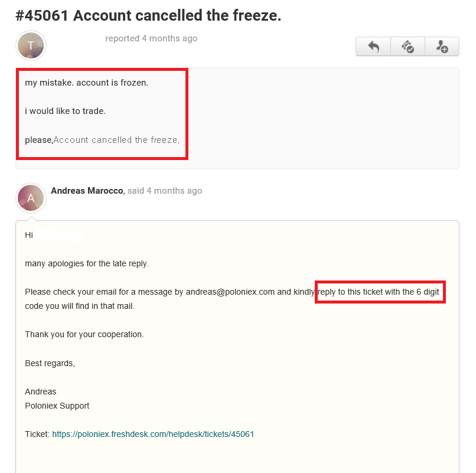Click the "Thank you for your cooperation." line
Viewport: 476px width, 473px height.
tap(84, 334)
